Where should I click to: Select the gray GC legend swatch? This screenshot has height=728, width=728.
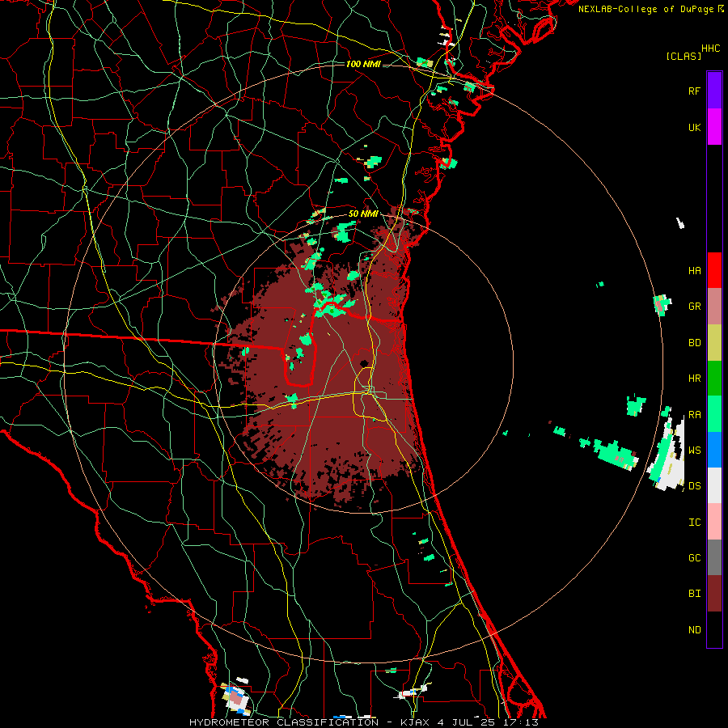pyautogui.click(x=714, y=557)
